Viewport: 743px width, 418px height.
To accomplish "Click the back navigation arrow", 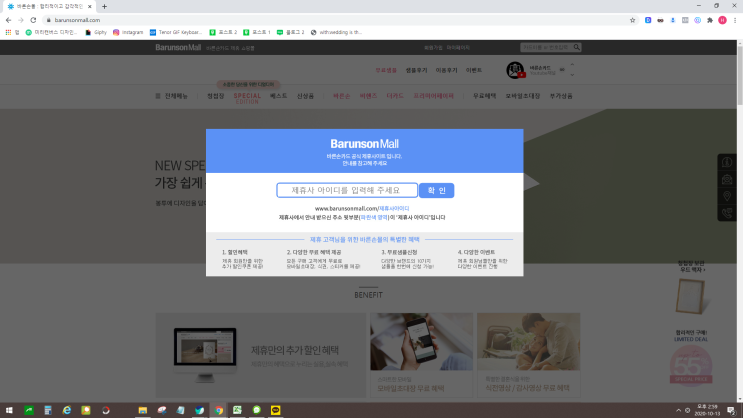I will point(9,20).
